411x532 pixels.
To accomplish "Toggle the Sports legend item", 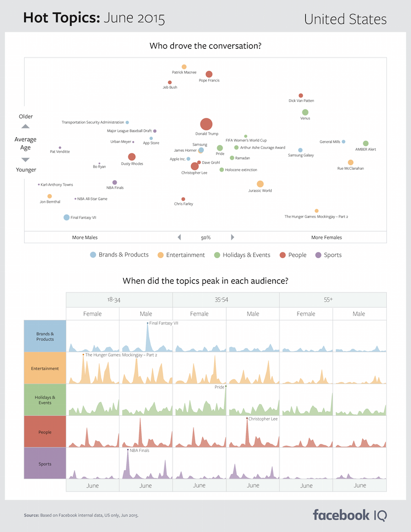I will [328, 255].
